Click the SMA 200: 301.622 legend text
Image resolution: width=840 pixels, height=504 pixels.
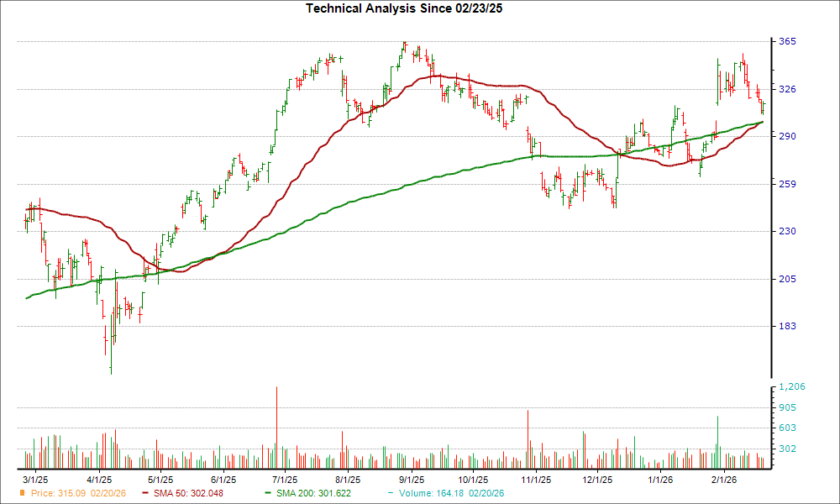pos(312,494)
